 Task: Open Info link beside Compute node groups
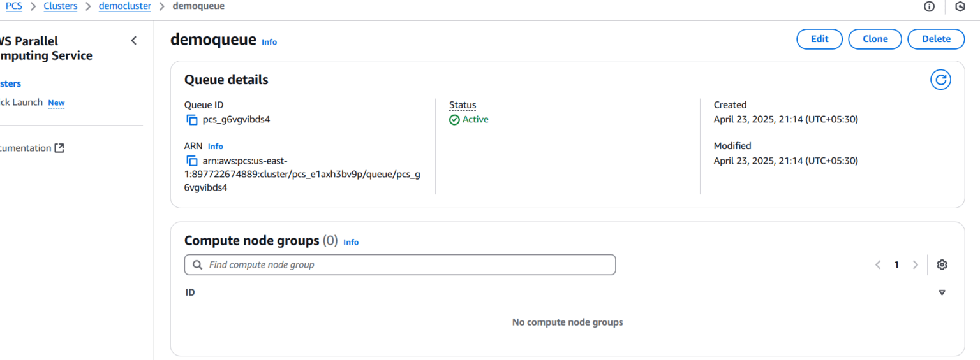[351, 242]
